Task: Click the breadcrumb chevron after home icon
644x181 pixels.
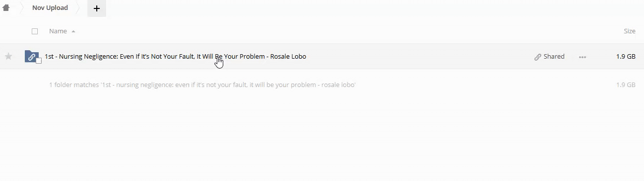Action: [x=22, y=8]
